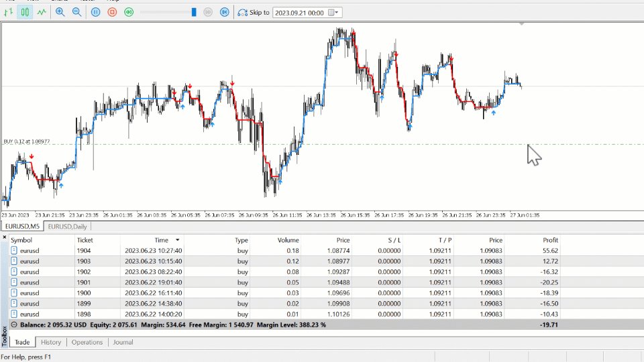Collapse the Balance summary row

coord(14,324)
